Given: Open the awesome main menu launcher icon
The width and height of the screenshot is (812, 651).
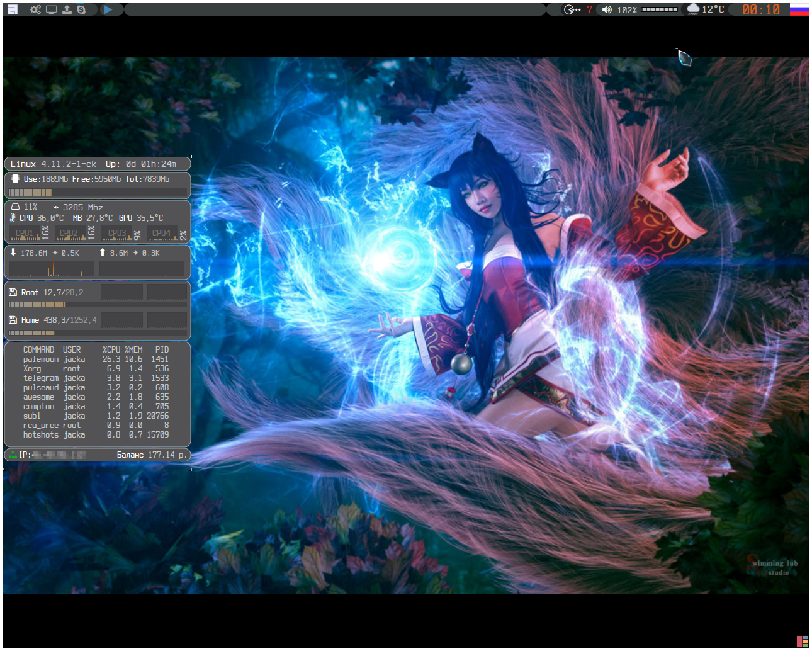Looking at the screenshot, I should click(12, 9).
